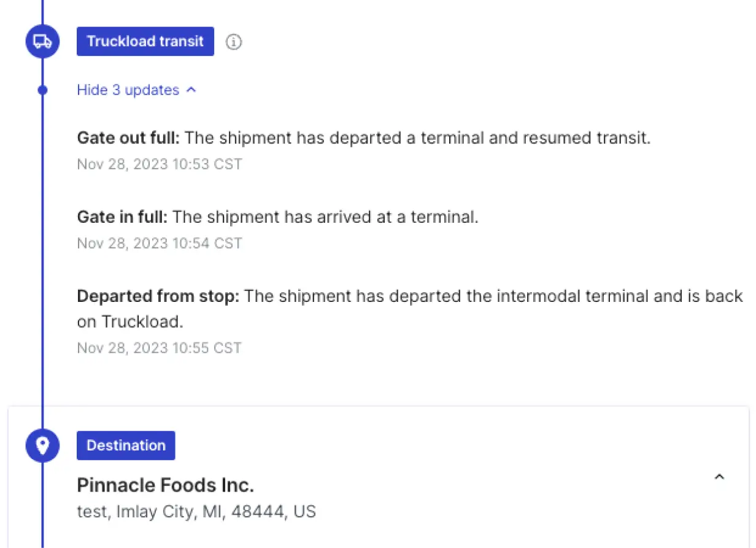The width and height of the screenshot is (756, 548).
Task: Click the Nov 28, 2023 10:55 CST timestamp
Action: point(160,348)
